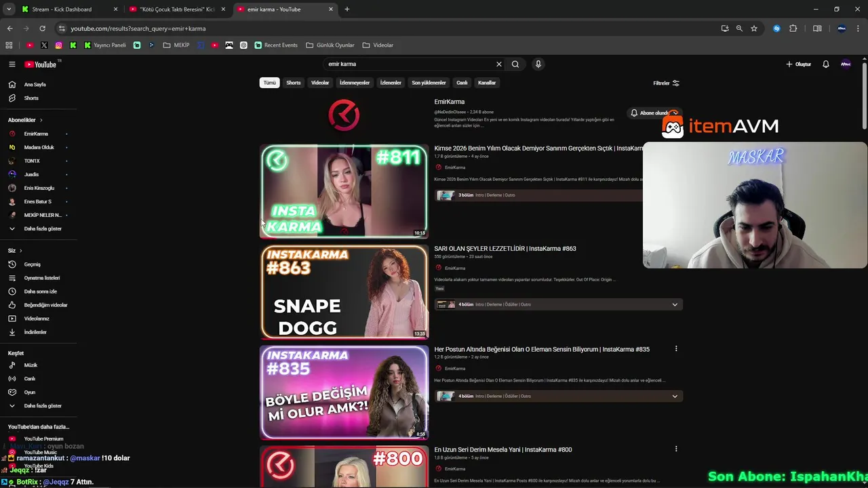Open Enes Batur S subscription
868x488 pixels.
point(37,202)
